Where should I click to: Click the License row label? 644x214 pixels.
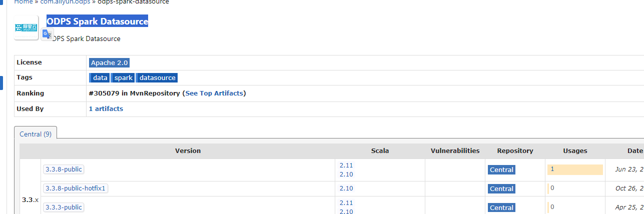(29, 62)
